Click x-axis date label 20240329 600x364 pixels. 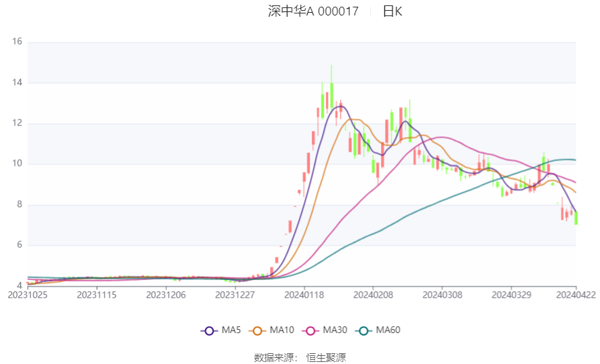[x=511, y=295]
